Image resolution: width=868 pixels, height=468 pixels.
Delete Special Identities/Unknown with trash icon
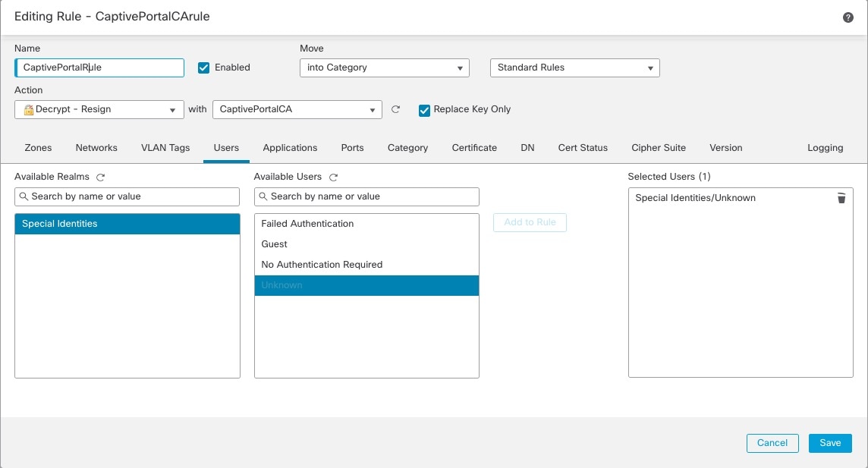[841, 198]
